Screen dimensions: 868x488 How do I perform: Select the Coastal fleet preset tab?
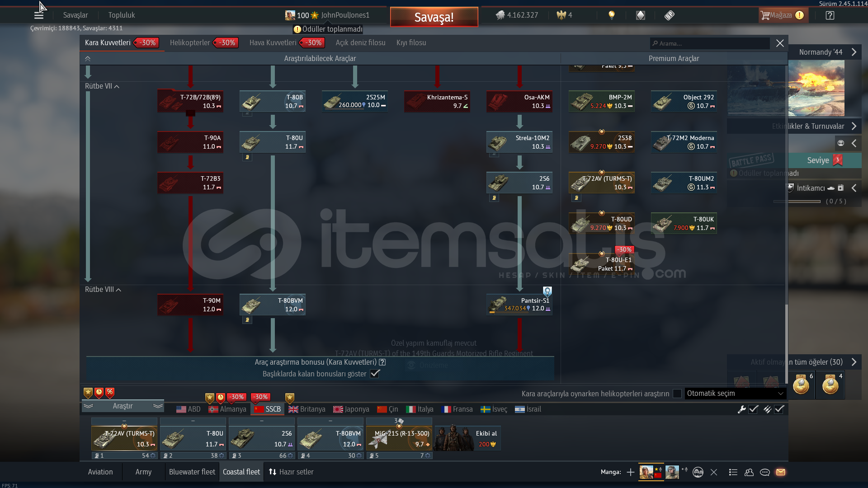click(241, 472)
